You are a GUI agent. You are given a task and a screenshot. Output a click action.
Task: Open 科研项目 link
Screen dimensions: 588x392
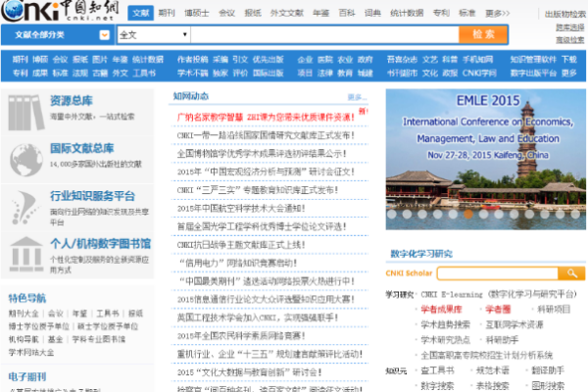pos(554,309)
